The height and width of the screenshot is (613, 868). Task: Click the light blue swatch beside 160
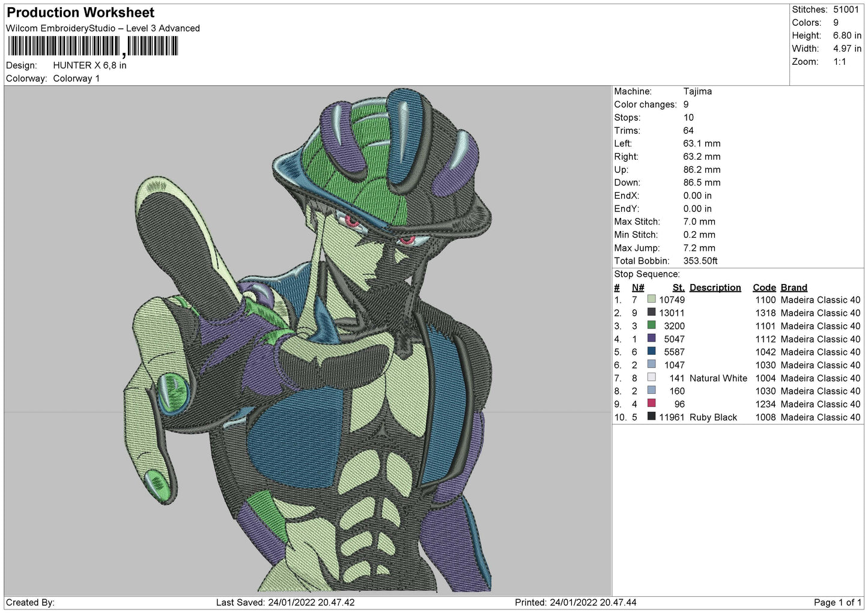coord(651,390)
